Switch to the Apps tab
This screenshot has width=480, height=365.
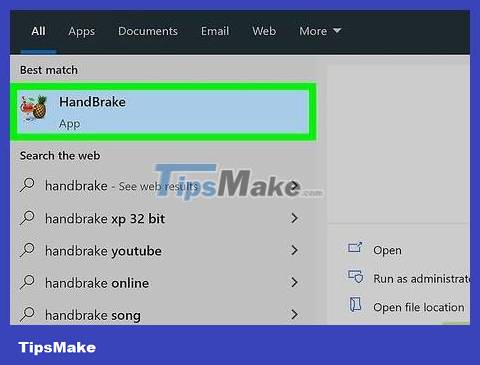(x=82, y=31)
